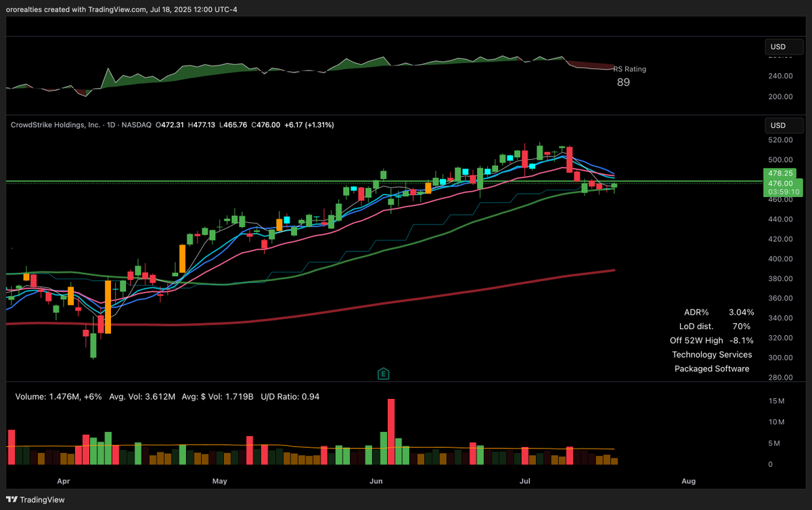Click the Avg. Vol: 3.612M readout
The width and height of the screenshot is (812, 510).
tap(141, 396)
